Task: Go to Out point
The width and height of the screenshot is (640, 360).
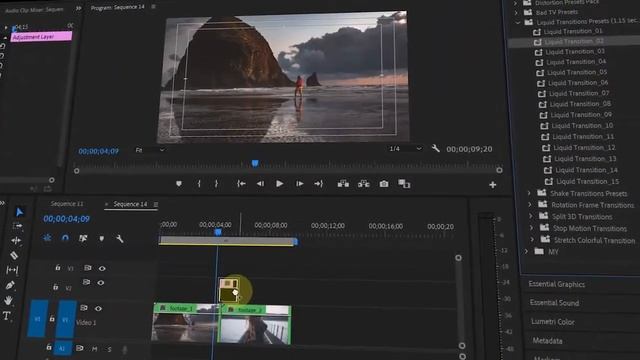Action: [318, 184]
